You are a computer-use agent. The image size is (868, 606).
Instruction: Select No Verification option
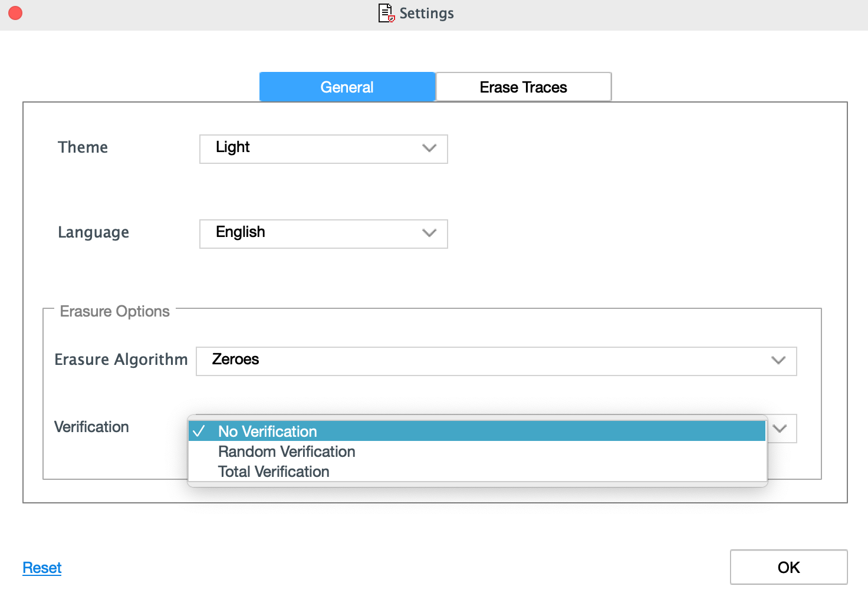pyautogui.click(x=477, y=432)
